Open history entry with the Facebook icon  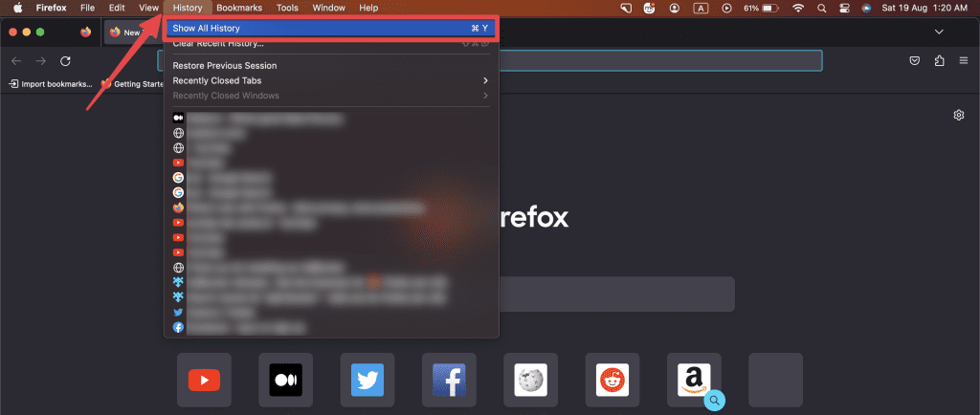pyautogui.click(x=331, y=327)
